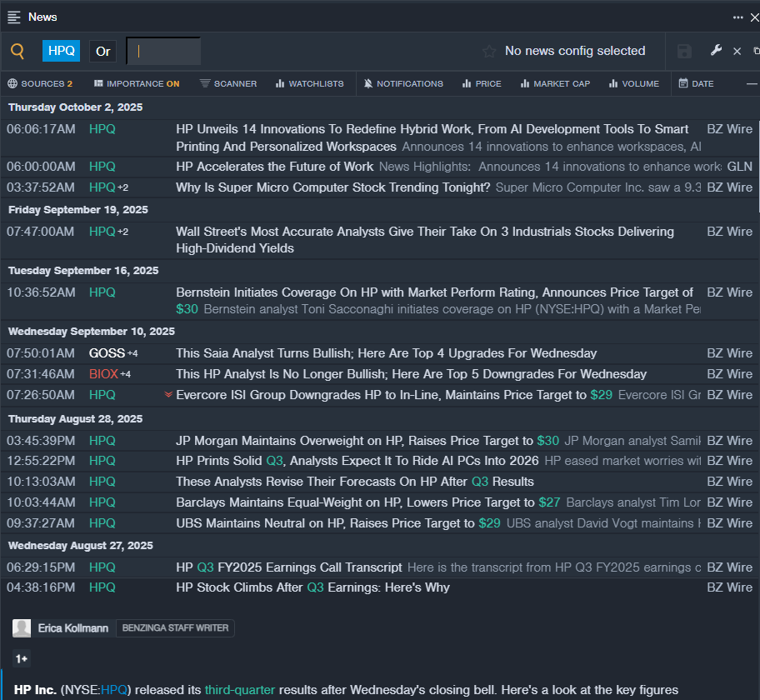Toggle the Or search operator

pos(102,51)
